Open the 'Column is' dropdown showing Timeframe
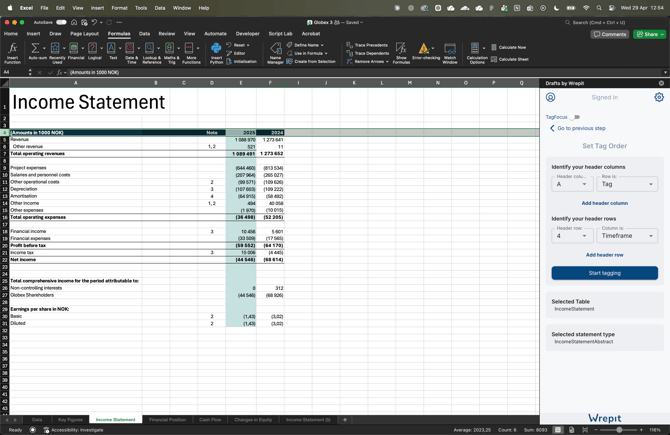The width and height of the screenshot is (670, 435). 627,236
